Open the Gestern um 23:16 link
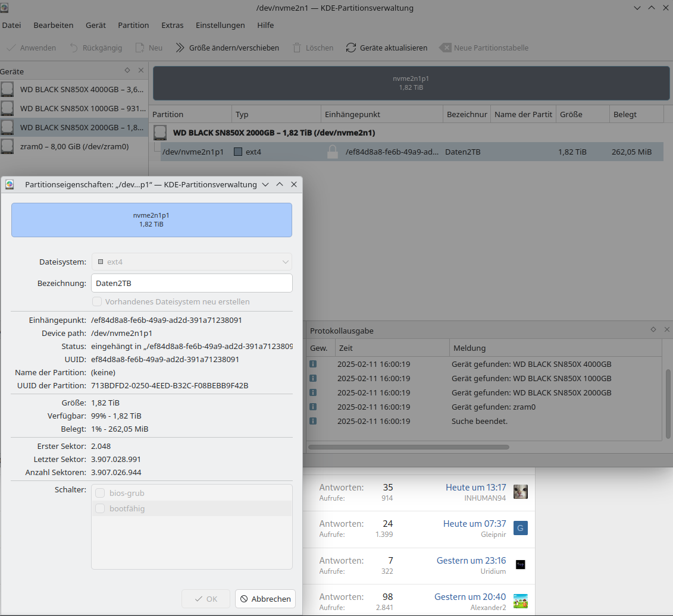The height and width of the screenshot is (616, 673). tap(471, 561)
